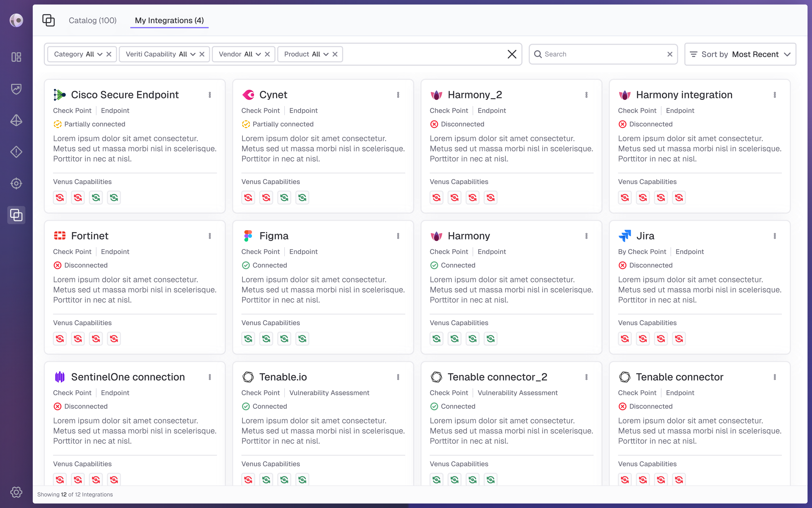Open the integrations icon in left sidebar
812x508 pixels.
point(16,215)
